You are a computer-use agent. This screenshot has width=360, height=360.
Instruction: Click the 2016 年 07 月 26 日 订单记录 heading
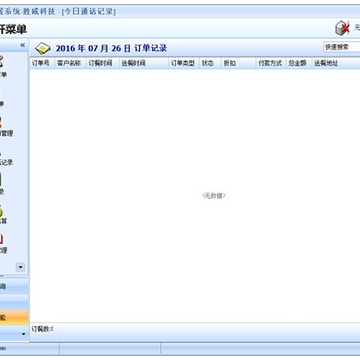[x=111, y=48]
